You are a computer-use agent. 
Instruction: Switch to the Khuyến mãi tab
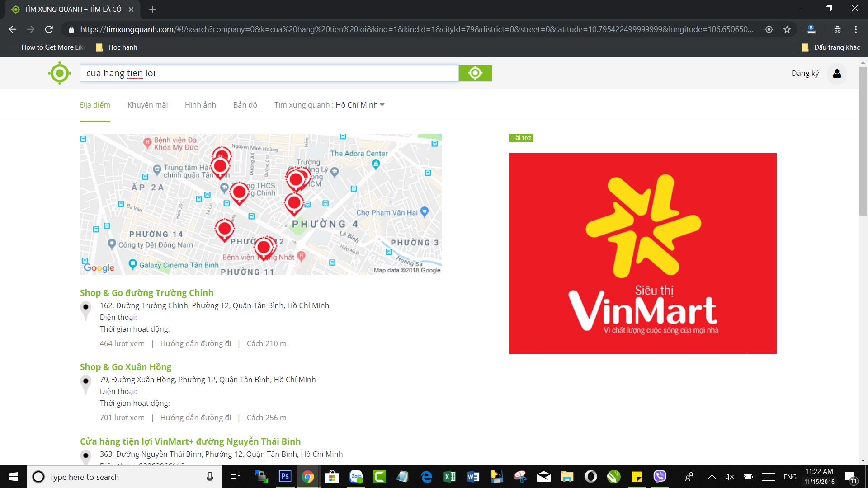click(147, 105)
